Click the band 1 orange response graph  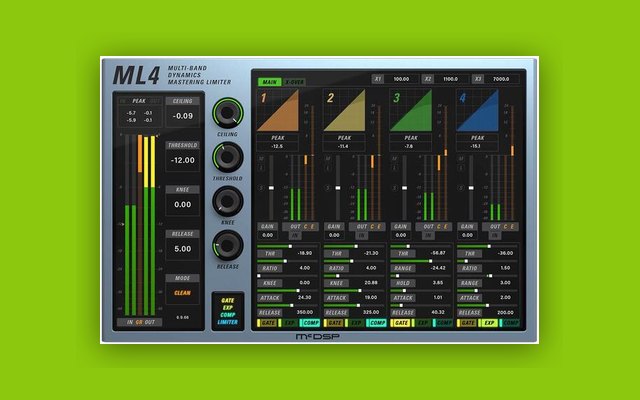coord(278,111)
